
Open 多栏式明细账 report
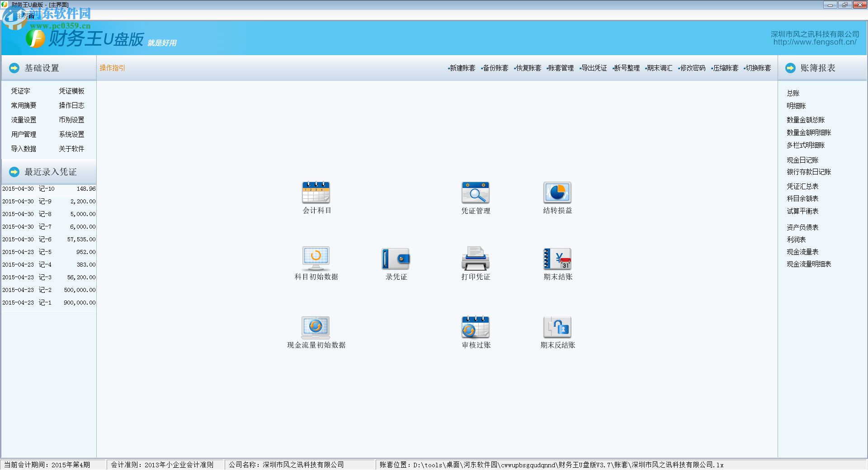coord(806,146)
